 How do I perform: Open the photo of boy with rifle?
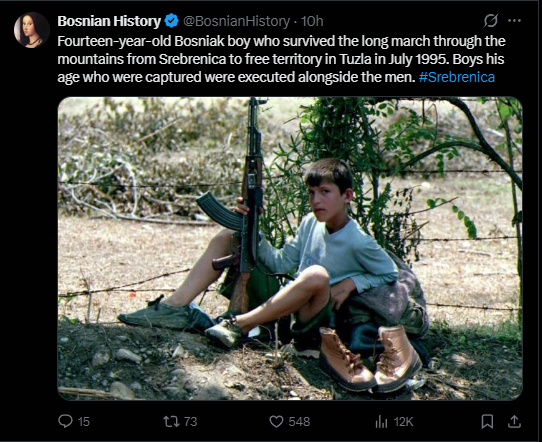(x=290, y=248)
